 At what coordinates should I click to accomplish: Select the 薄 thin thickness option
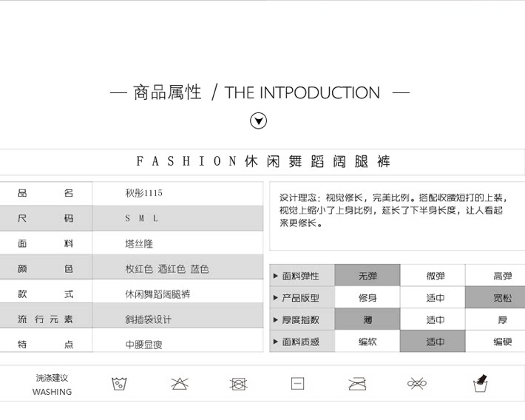pyautogui.click(x=367, y=320)
